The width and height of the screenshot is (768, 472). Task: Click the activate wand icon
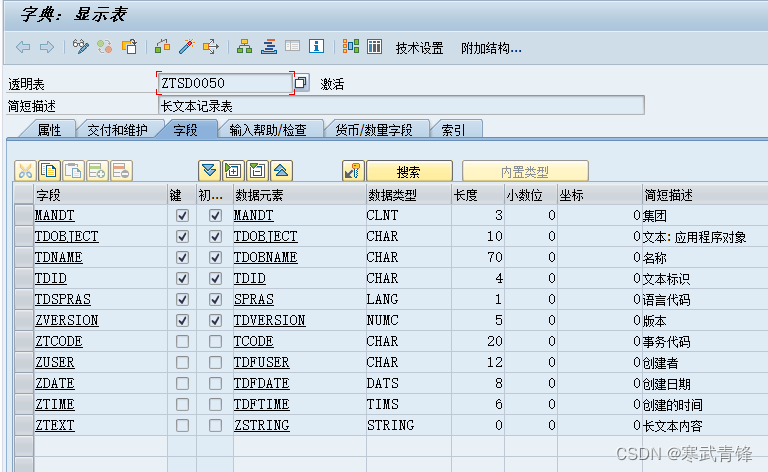[x=187, y=47]
